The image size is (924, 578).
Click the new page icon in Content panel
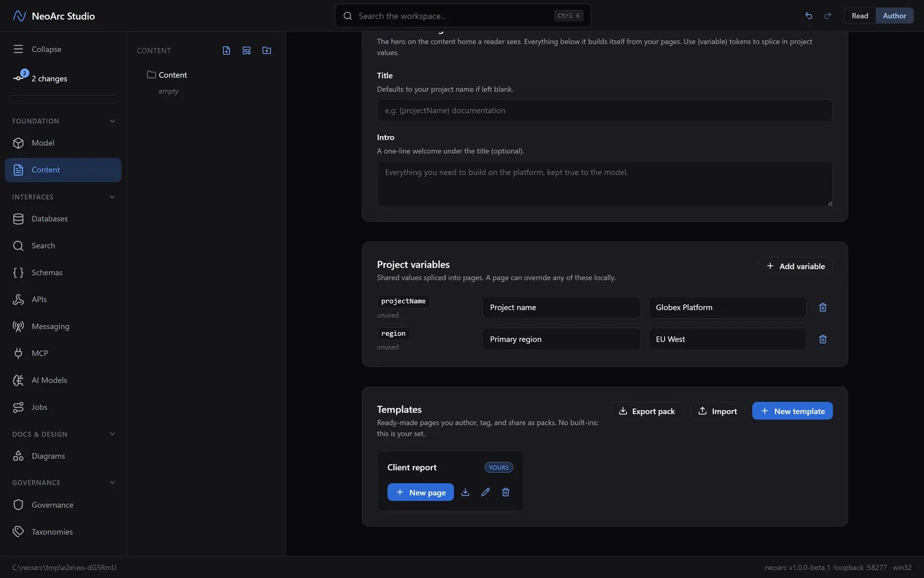point(226,51)
